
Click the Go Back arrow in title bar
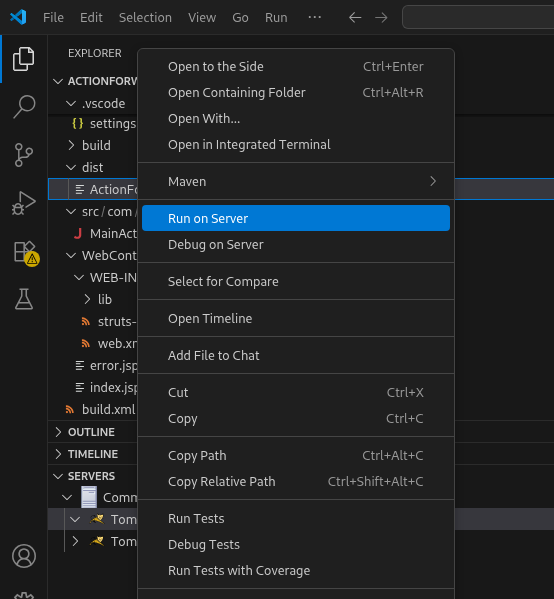355,18
